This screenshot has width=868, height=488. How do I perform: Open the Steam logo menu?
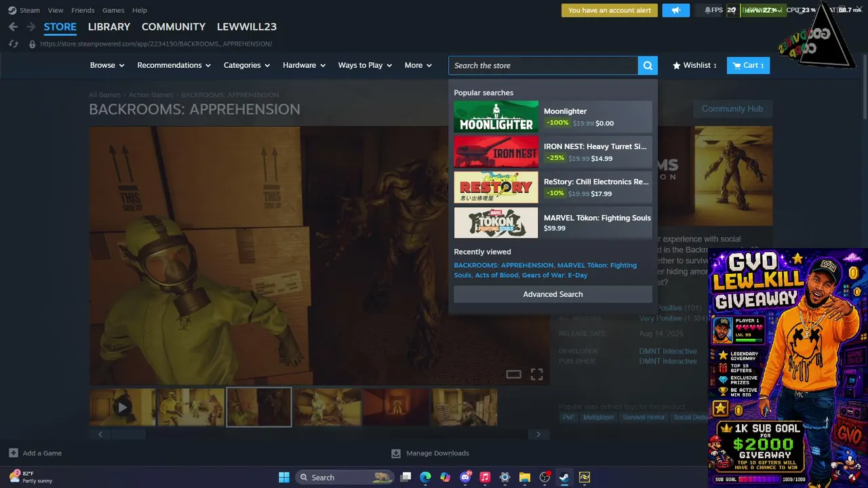pos(12,10)
